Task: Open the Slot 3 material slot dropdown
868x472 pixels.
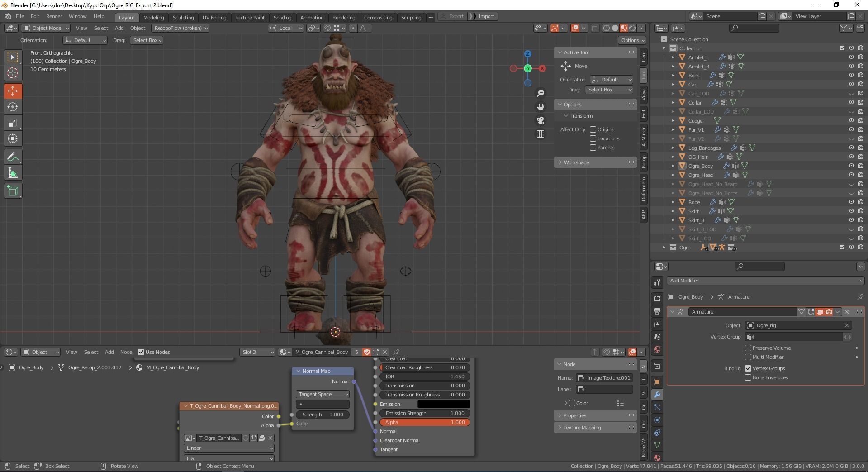Action: point(257,352)
